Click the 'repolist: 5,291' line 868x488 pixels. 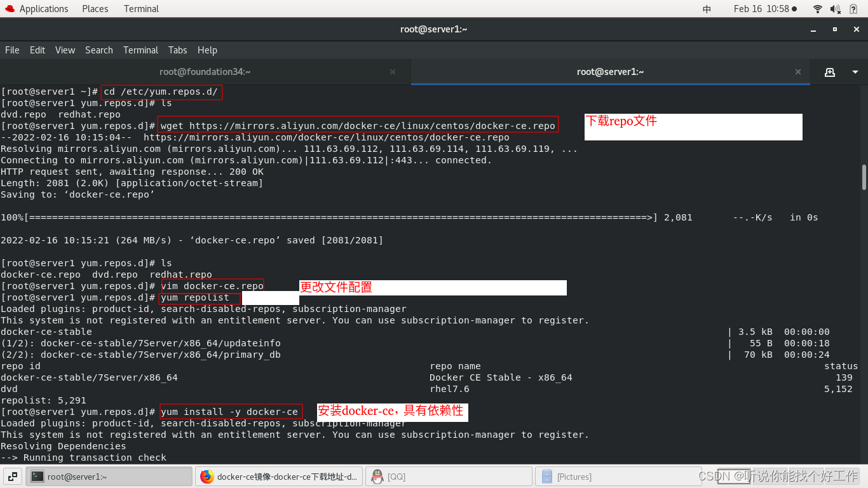tap(43, 400)
